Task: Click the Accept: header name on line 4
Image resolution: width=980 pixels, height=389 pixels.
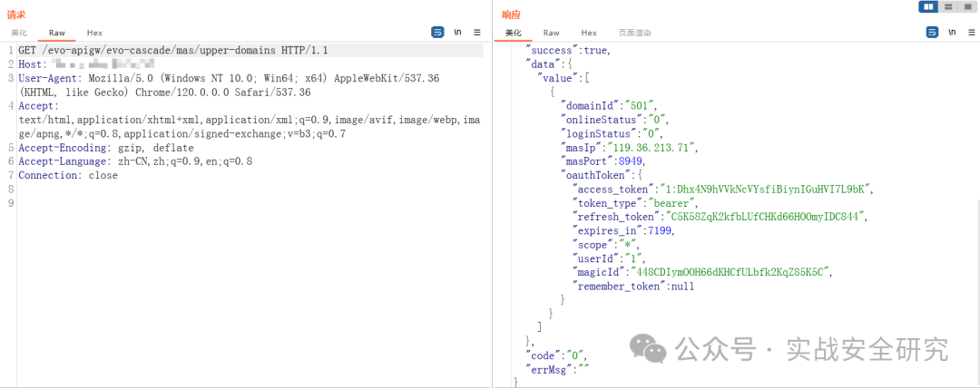Action: (38, 106)
